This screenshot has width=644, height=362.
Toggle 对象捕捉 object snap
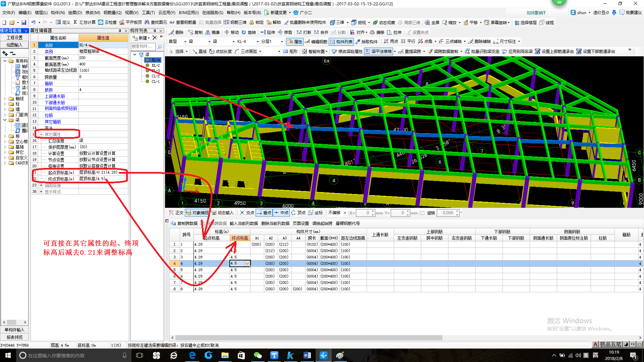pos(197,213)
